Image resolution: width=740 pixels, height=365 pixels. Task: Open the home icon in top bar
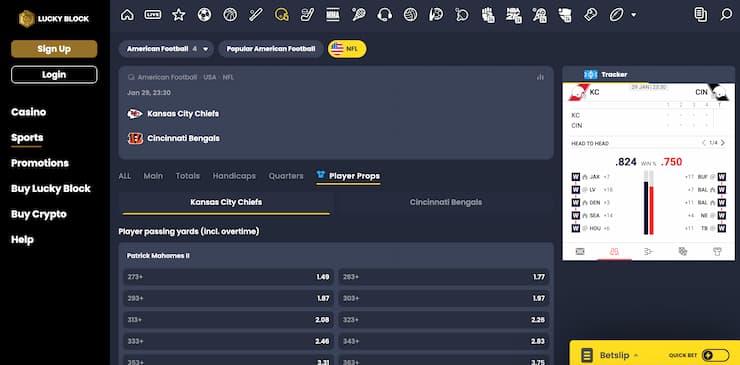point(127,15)
